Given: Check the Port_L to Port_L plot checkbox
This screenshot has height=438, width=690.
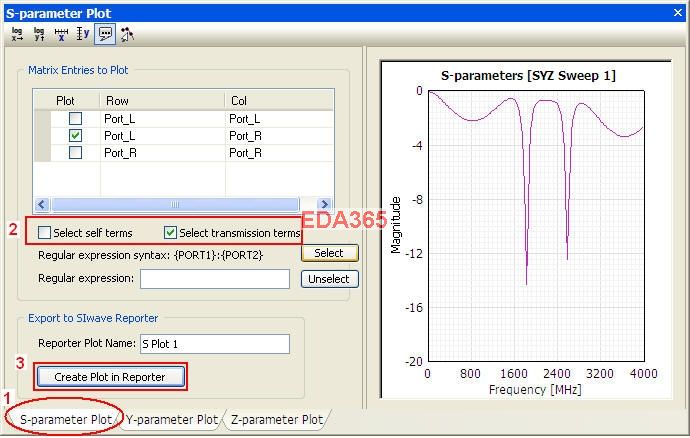Looking at the screenshot, I should coord(75,118).
